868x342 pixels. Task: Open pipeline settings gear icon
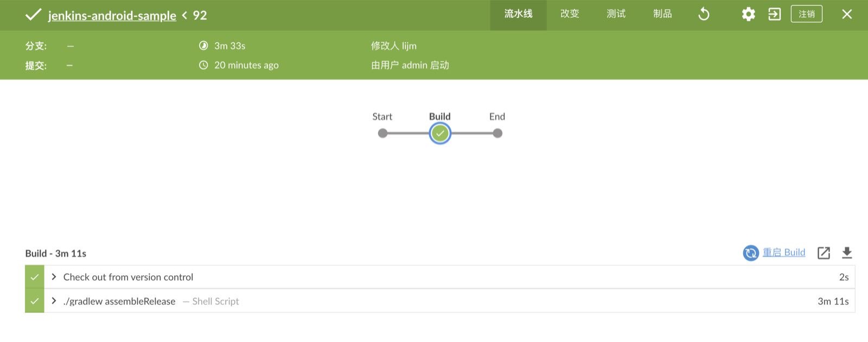pos(748,14)
